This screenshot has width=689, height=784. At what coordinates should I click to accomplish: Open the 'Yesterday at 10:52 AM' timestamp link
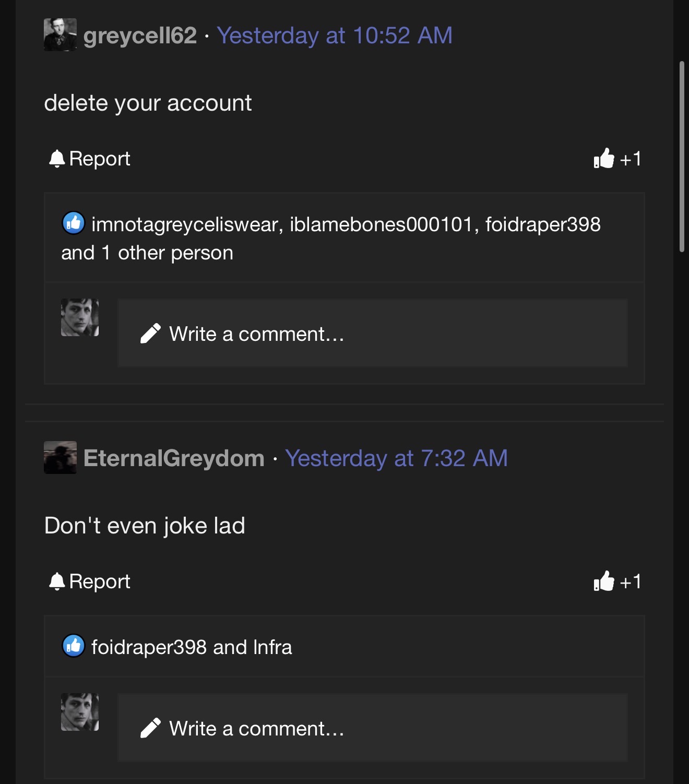335,35
